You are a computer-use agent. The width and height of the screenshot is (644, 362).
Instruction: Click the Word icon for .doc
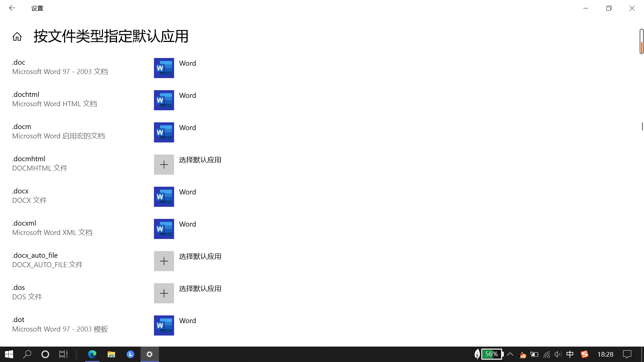tap(164, 68)
